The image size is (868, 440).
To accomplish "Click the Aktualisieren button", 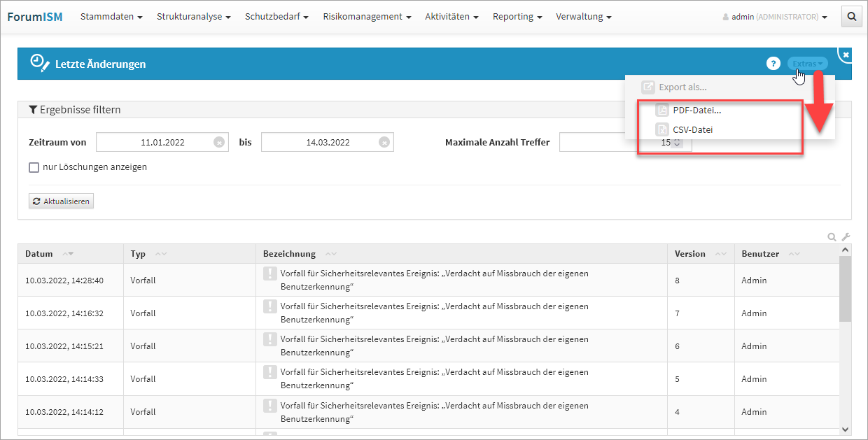I will tap(61, 201).
